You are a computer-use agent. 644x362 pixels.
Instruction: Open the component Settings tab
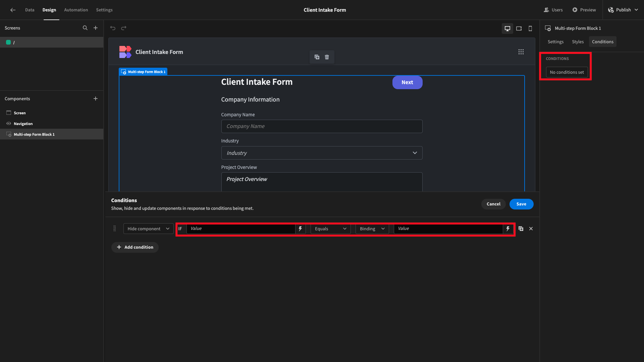tap(555, 42)
